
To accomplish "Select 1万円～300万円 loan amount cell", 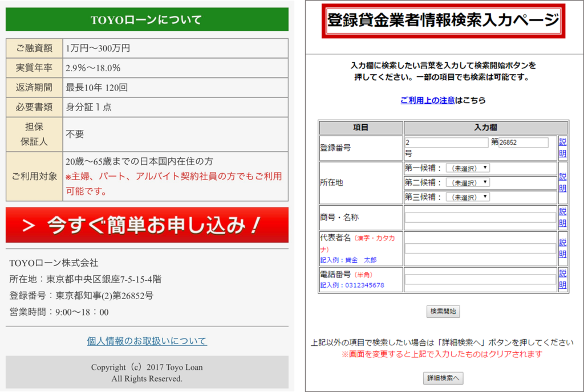I will coord(176,48).
